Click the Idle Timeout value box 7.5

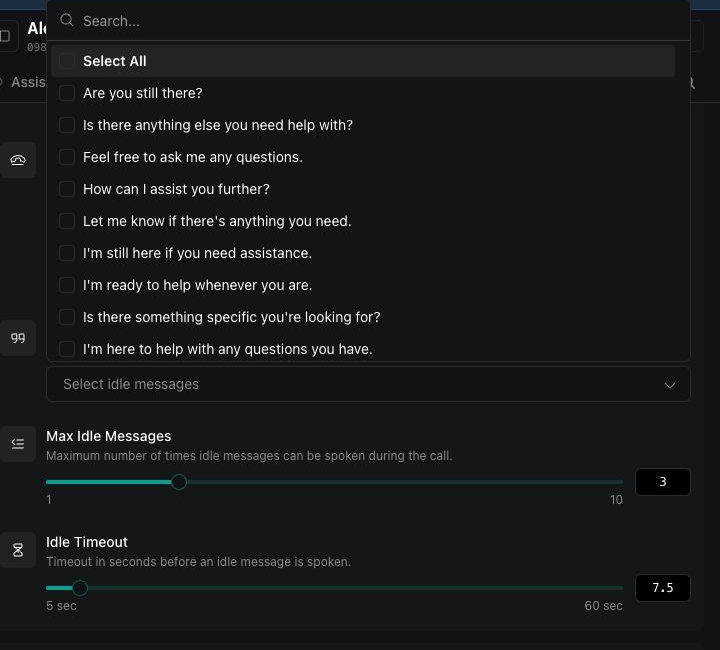[663, 588]
